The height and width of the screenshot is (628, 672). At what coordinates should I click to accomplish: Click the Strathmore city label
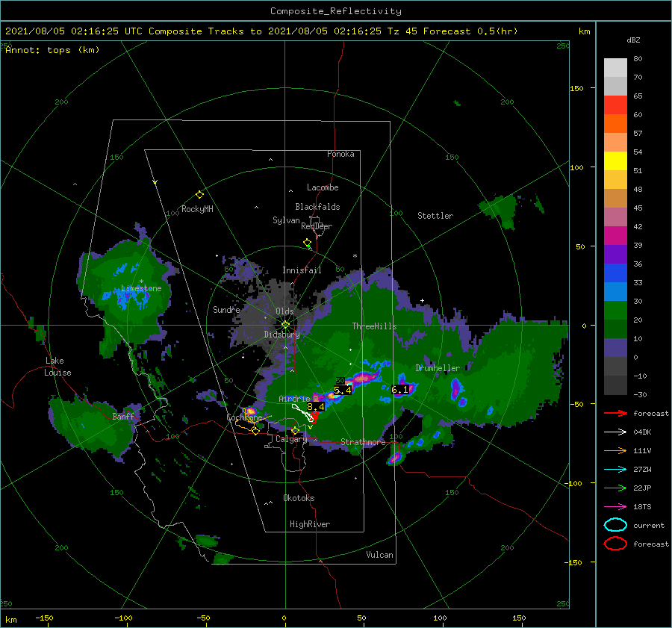(x=363, y=442)
